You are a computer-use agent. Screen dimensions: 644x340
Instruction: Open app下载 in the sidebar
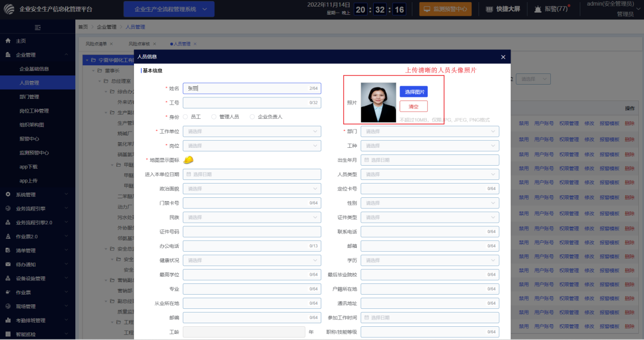(29, 167)
